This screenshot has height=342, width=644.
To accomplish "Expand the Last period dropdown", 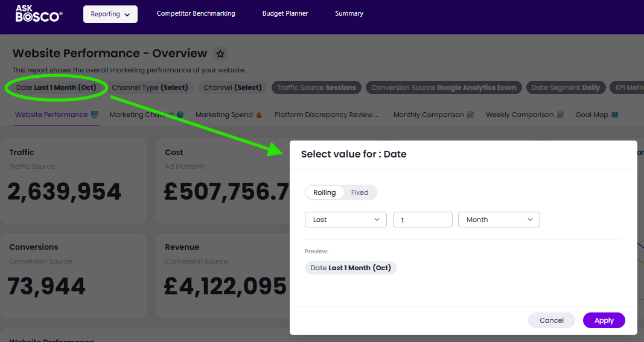I will pos(346,220).
